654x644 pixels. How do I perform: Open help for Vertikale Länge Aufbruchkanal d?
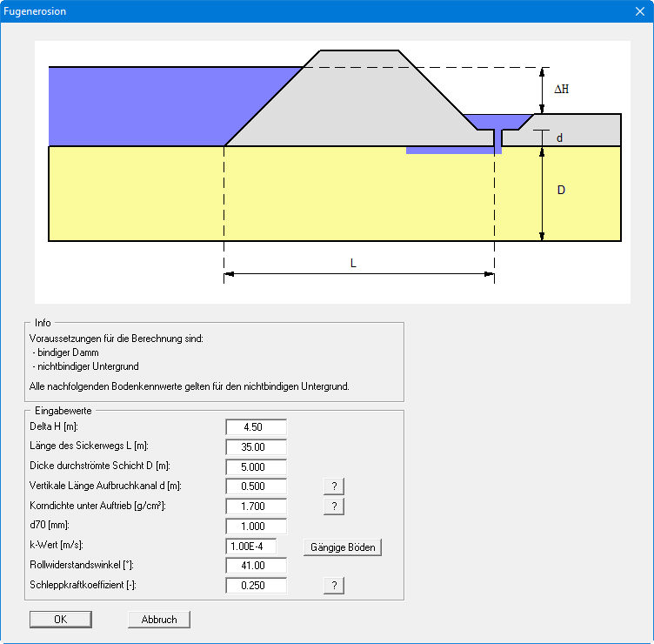(334, 486)
